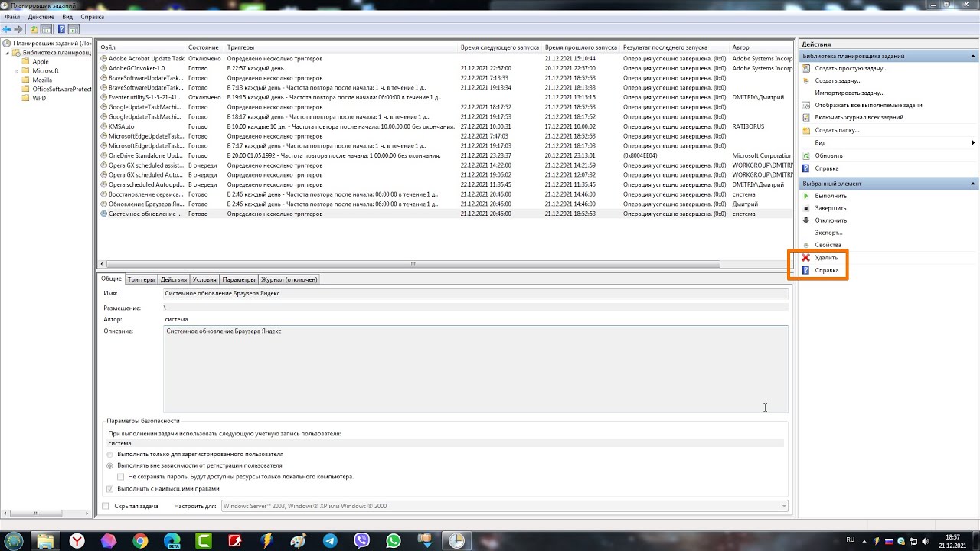Open Telegram from the taskbar
Screen dimensions: 980x551
(330, 540)
